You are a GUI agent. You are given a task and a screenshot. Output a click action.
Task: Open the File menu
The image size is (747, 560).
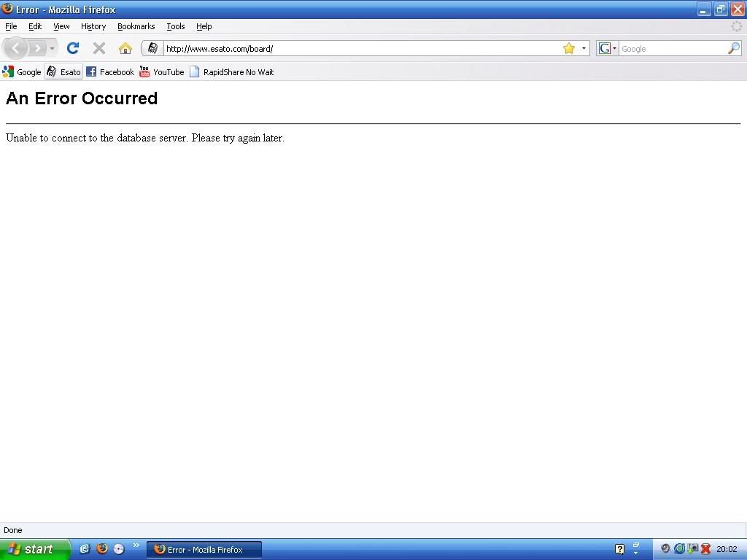pos(11,26)
